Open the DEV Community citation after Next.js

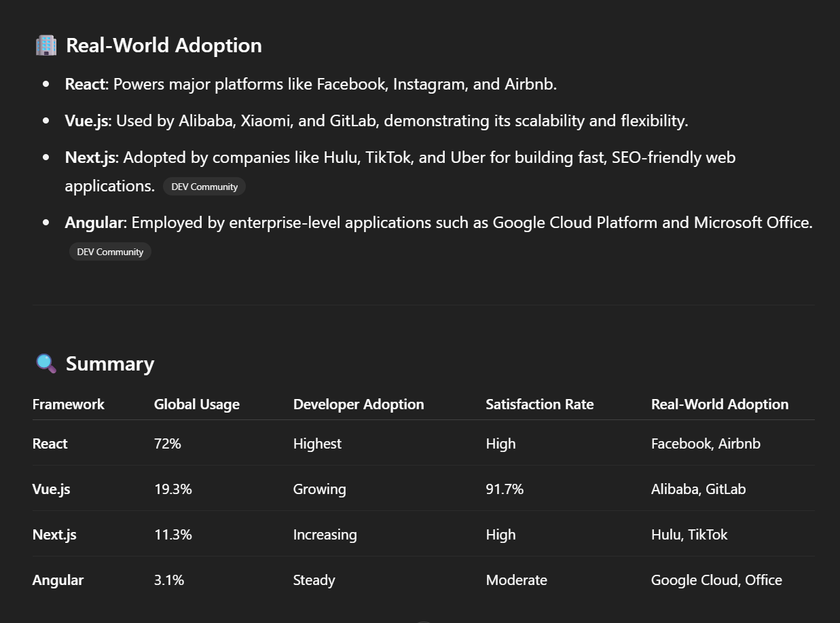(x=204, y=187)
